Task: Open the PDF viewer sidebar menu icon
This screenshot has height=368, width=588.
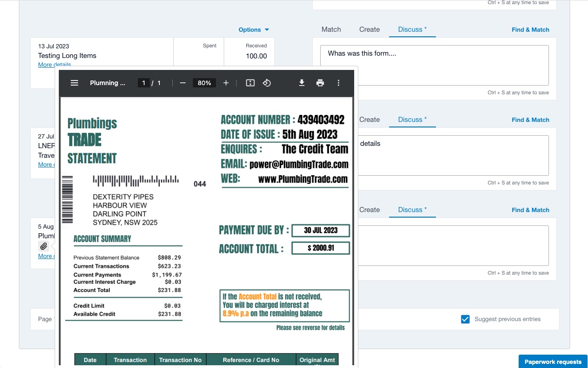Action: point(74,83)
